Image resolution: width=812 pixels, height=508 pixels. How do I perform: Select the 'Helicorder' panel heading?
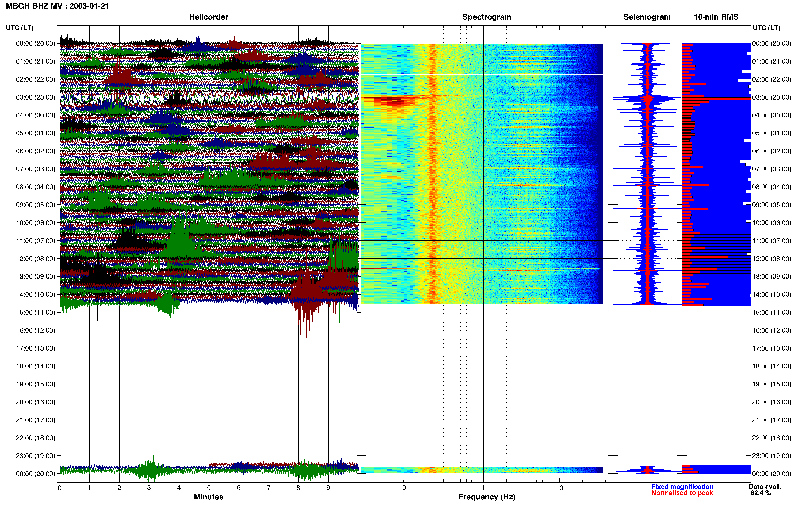point(209,17)
